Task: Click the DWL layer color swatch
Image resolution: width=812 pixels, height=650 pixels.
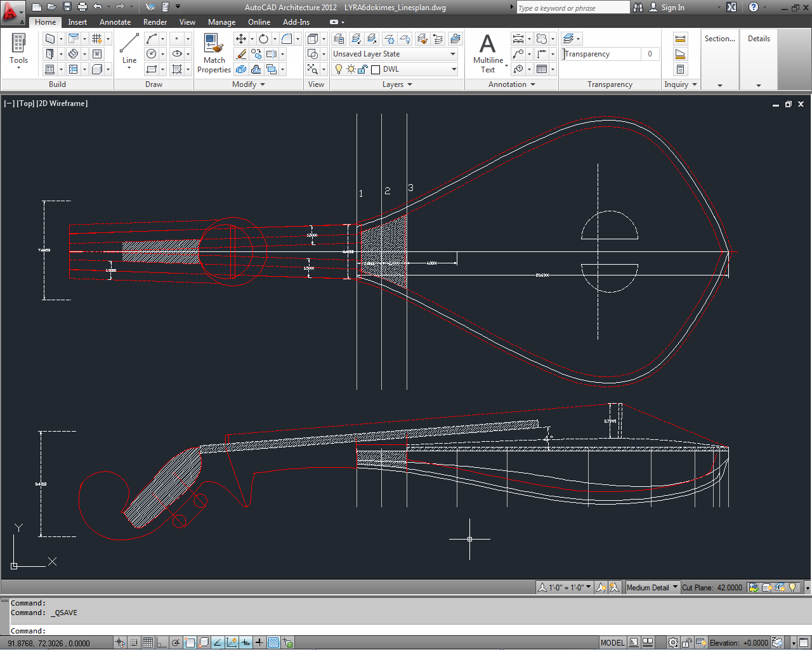Action: pyautogui.click(x=376, y=69)
